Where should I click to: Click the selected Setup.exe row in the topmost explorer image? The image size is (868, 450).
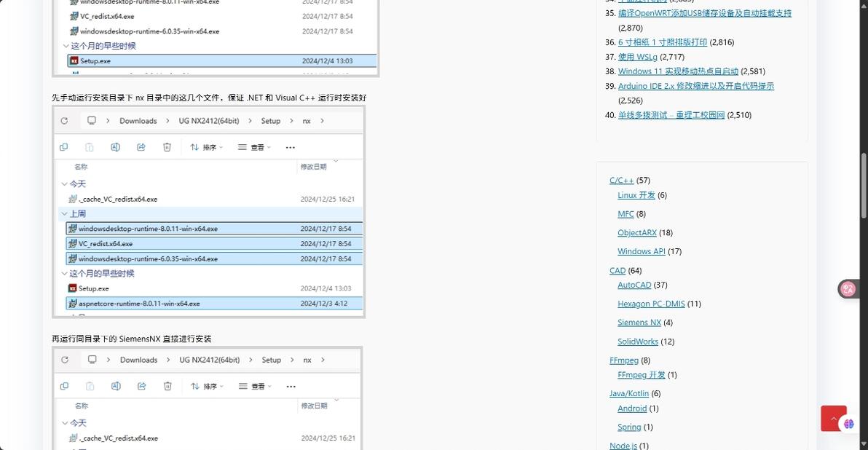point(222,61)
